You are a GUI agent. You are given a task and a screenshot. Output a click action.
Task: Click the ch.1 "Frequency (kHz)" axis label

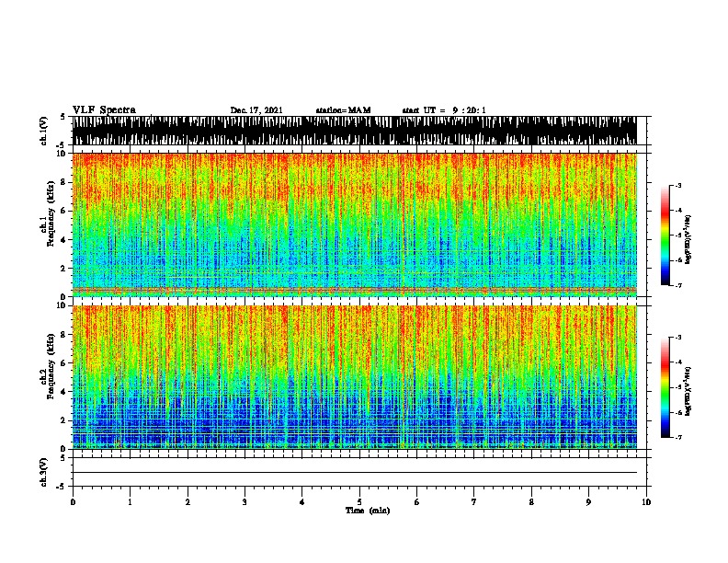point(51,213)
